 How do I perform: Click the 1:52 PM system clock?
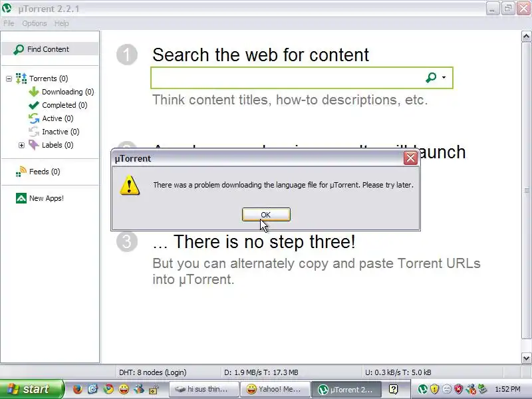pos(507,389)
